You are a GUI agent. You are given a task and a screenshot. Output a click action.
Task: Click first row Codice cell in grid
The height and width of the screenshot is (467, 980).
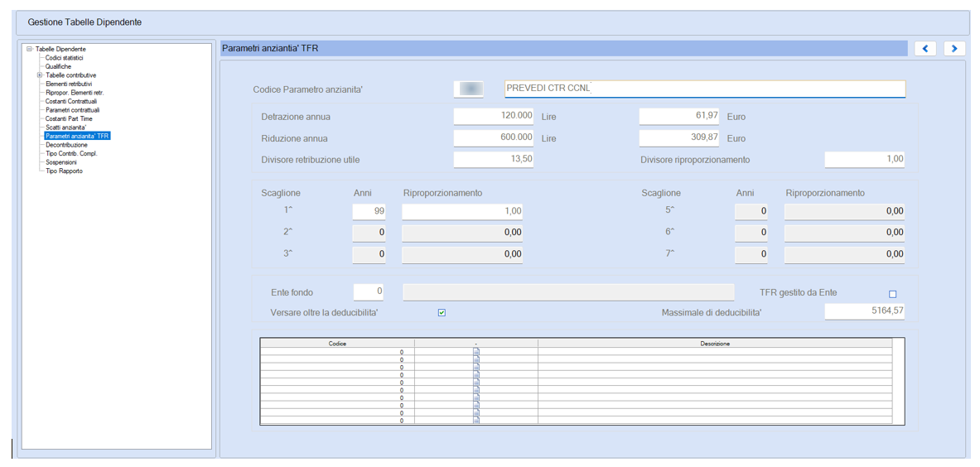[337, 353]
